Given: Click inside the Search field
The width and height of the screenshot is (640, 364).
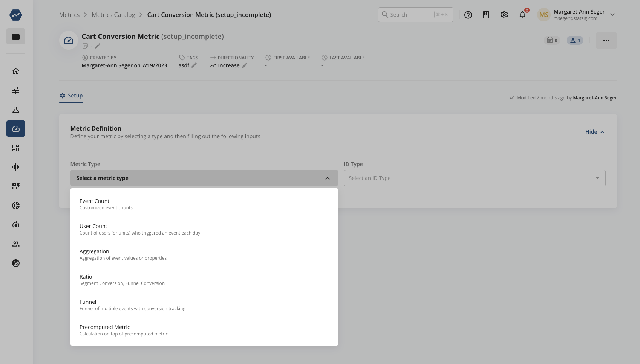Looking at the screenshot, I should [411, 14].
